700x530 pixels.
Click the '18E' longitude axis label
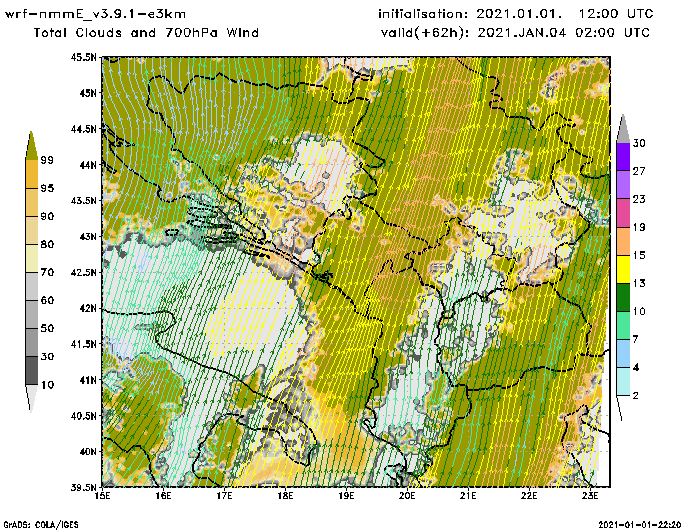click(285, 496)
